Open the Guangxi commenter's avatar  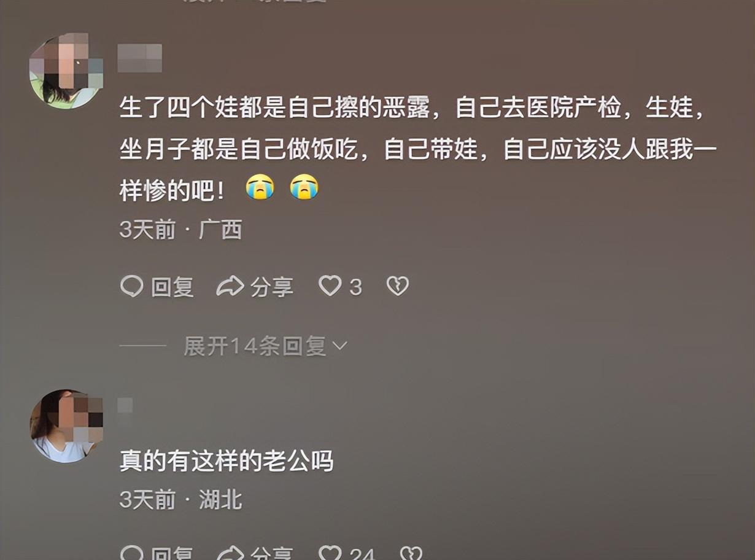[x=66, y=72]
